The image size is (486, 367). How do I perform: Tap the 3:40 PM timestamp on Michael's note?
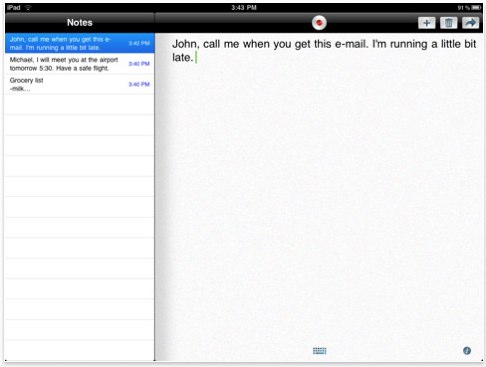click(139, 64)
